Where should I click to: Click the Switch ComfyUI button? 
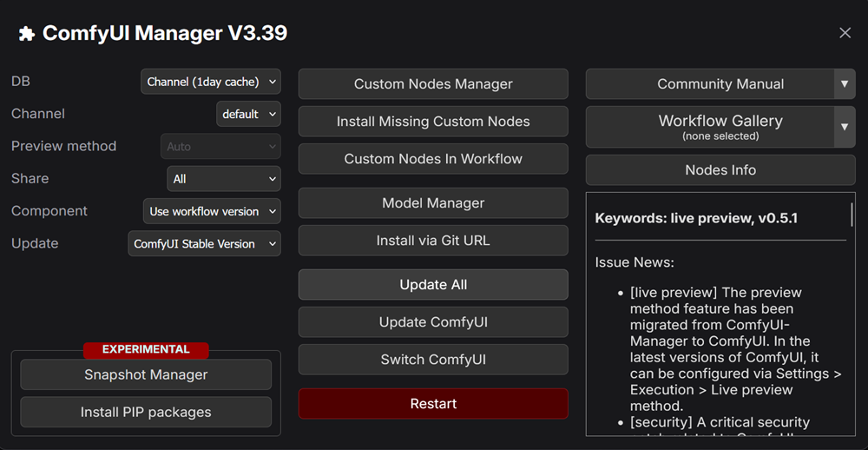pos(433,359)
